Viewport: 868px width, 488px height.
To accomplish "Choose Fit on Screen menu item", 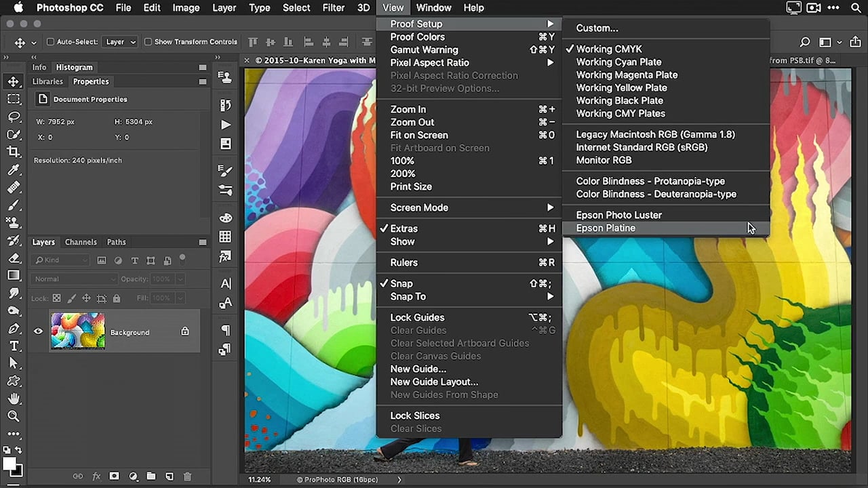I will point(469,135).
